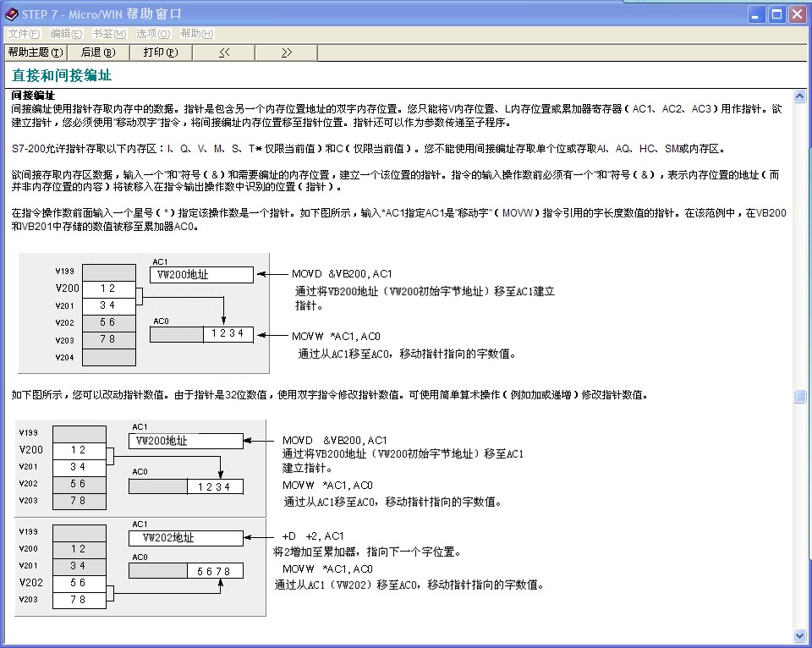The height and width of the screenshot is (648, 812).
Task: Click the scrollbar up arrow
Action: tap(800, 95)
